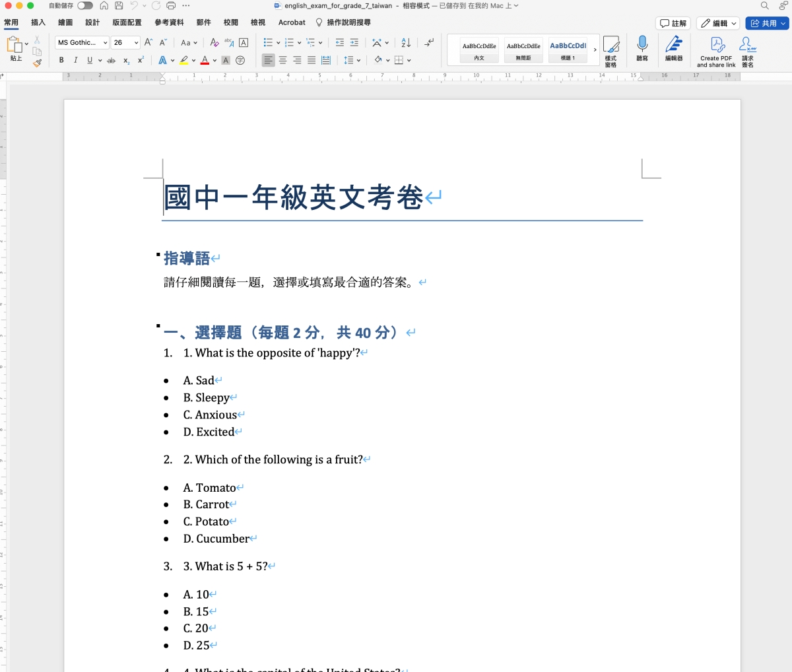Toggle show paragraph marks button
Screen dimensions: 792x672
(429, 42)
